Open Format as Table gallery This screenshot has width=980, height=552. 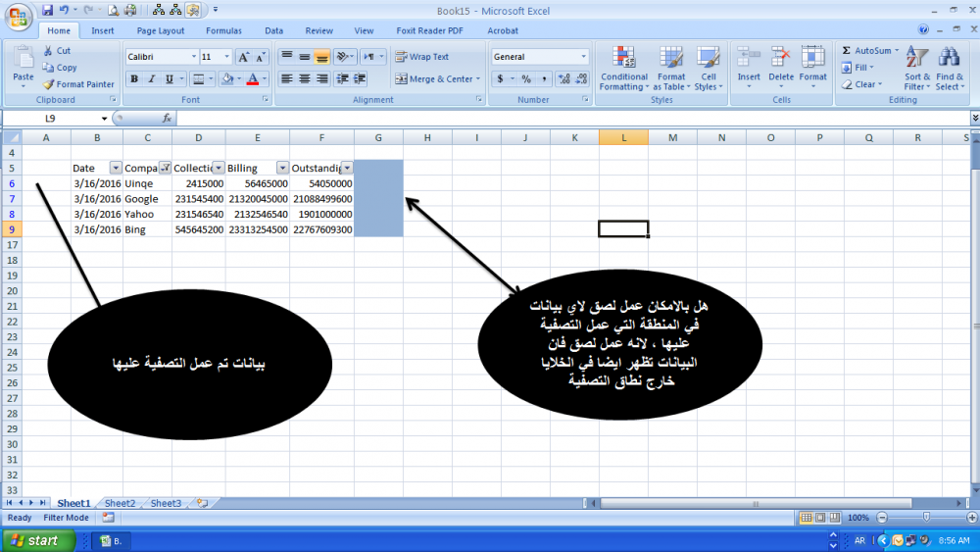[671, 69]
